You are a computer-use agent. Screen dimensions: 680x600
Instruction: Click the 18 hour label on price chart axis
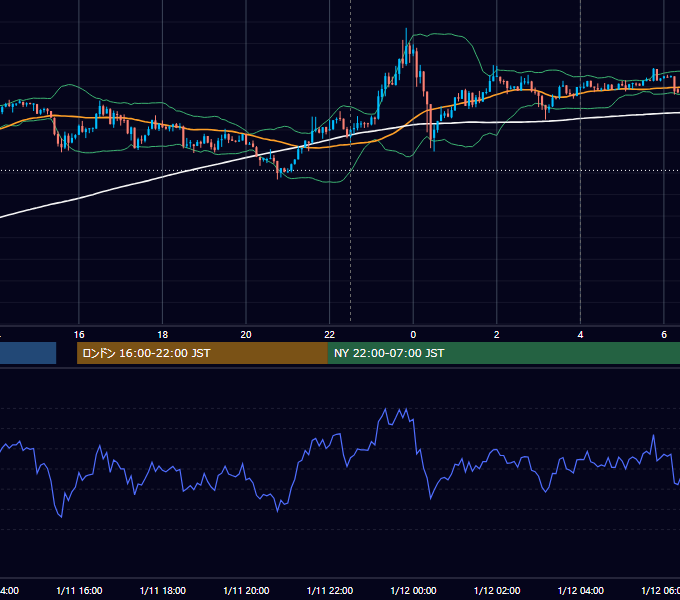pyautogui.click(x=163, y=335)
